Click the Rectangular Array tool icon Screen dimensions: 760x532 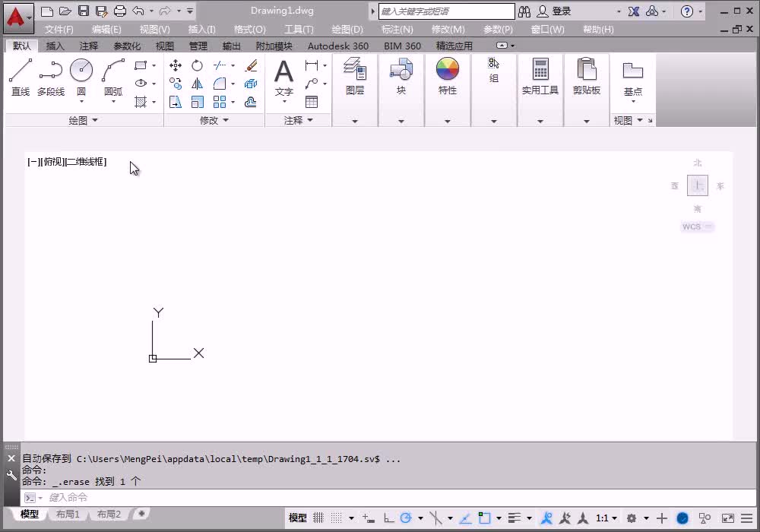220,102
